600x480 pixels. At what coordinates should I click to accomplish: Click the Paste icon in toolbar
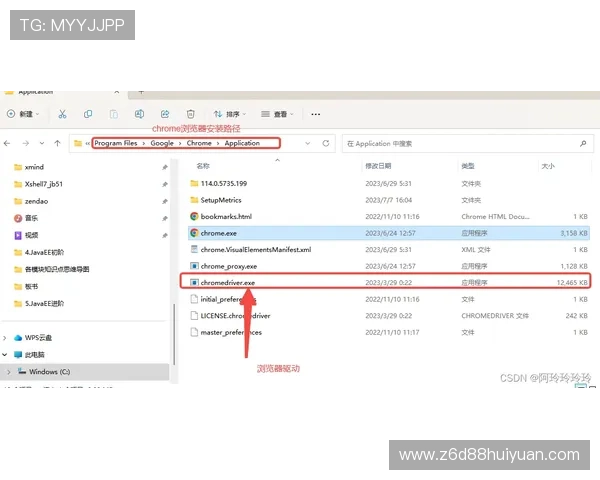pyautogui.click(x=114, y=114)
